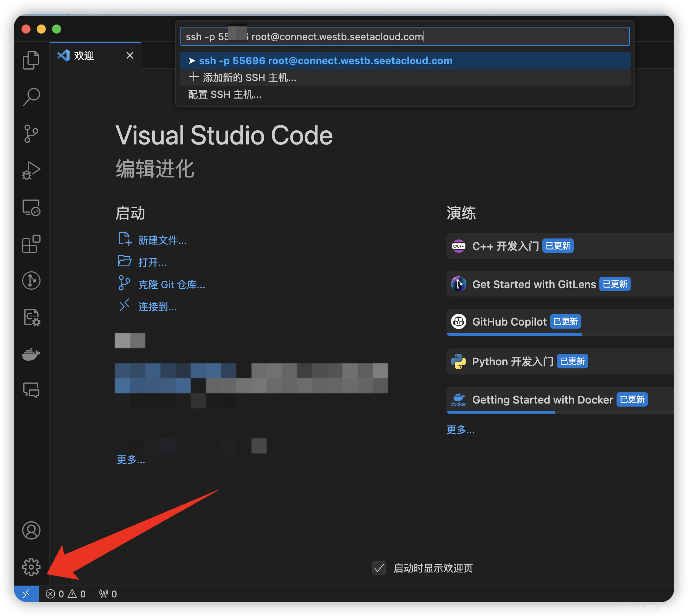Toggle 启动时显示欢迎页 checkbox

click(x=379, y=568)
